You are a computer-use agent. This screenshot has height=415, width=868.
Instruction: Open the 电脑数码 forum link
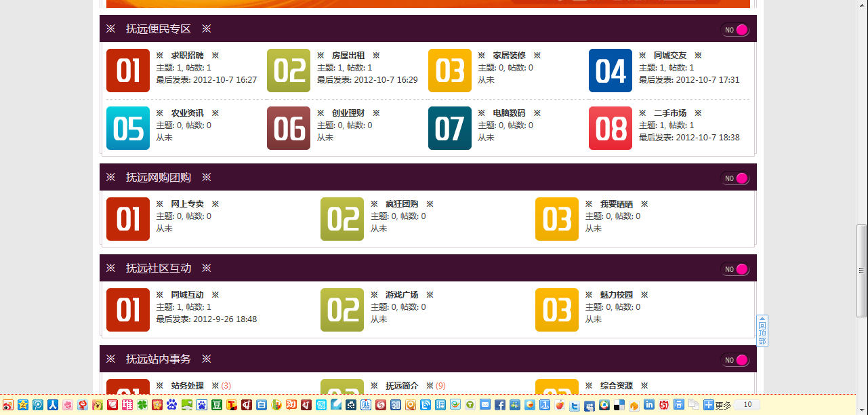click(x=509, y=113)
